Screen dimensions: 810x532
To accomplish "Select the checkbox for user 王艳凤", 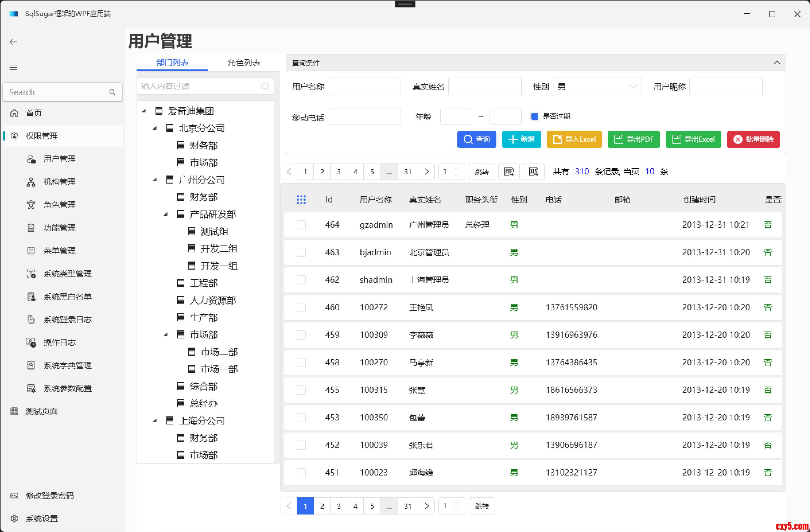I will pos(301,307).
